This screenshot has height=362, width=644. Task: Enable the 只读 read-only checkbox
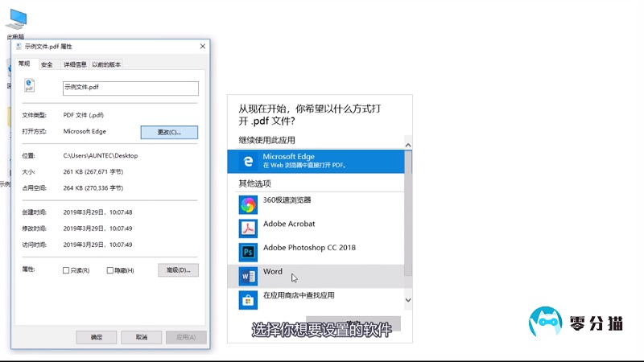click(66, 270)
